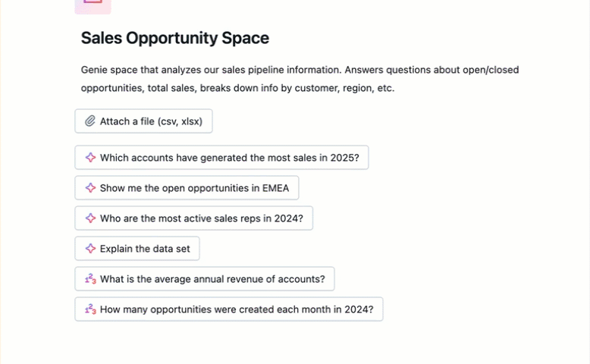Ask how many opportunities were created monthly in 2024
This screenshot has height=364, width=590.
[237, 309]
